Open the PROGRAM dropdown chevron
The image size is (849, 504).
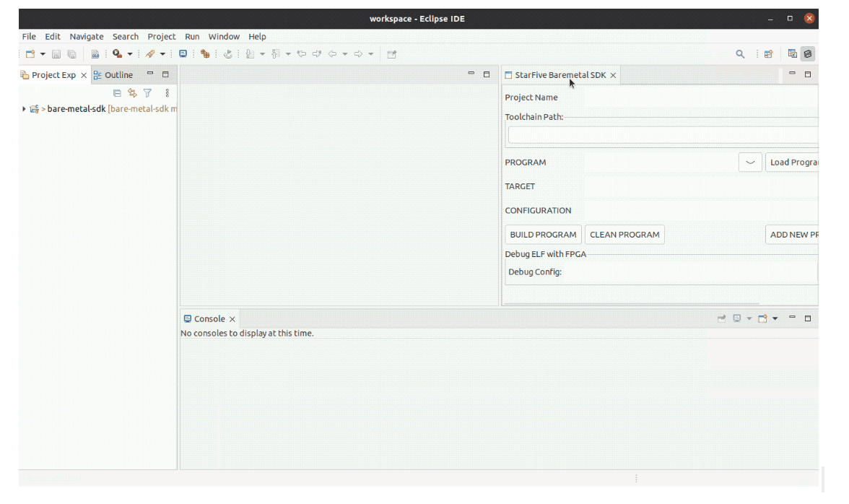click(x=750, y=162)
